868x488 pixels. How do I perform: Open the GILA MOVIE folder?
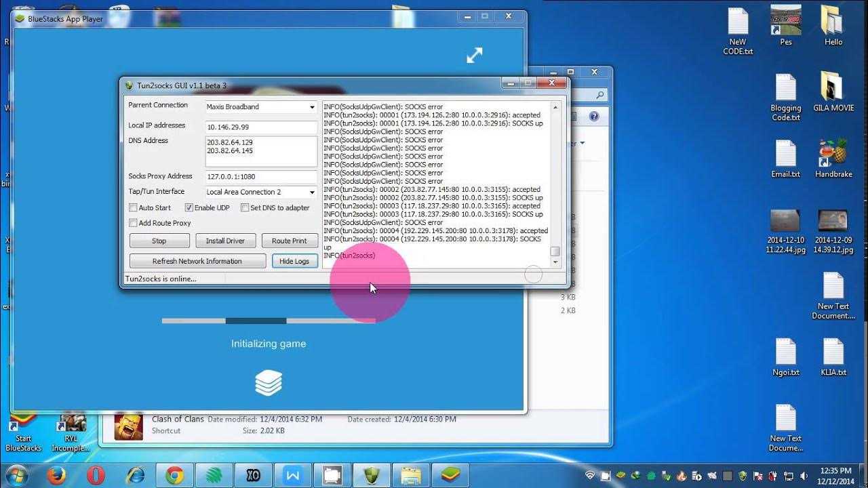pos(833,91)
